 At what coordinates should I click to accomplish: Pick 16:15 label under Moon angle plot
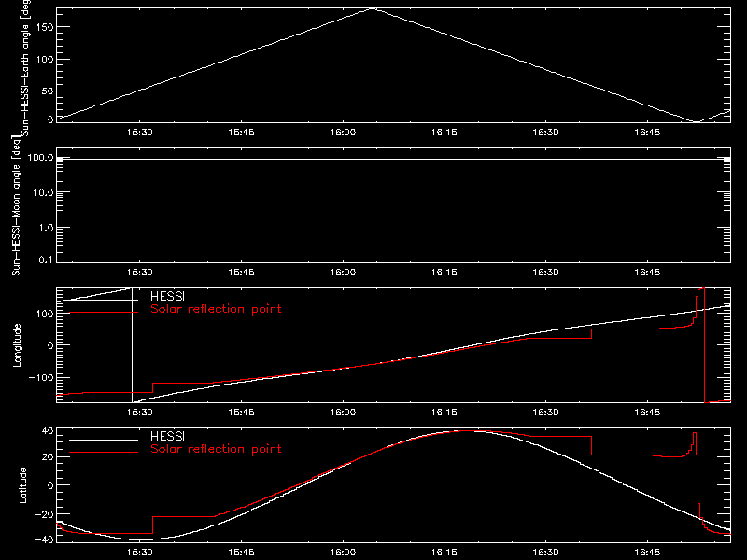coord(444,273)
